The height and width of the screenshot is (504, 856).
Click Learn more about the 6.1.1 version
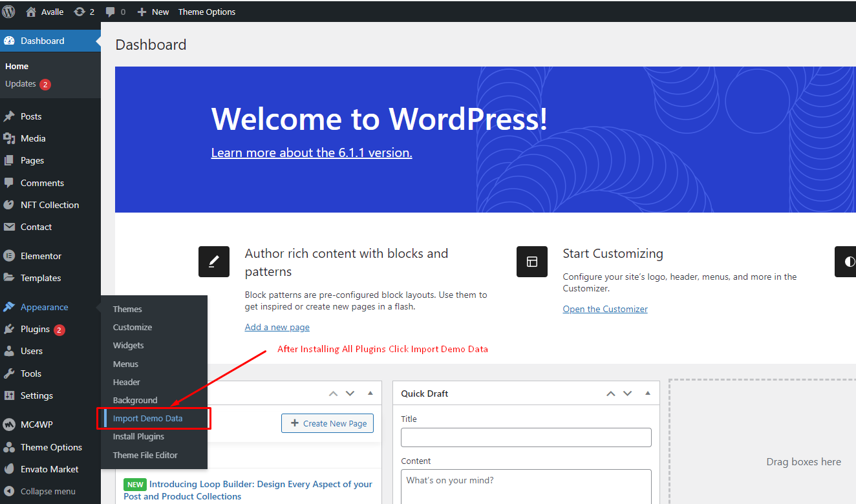312,152
